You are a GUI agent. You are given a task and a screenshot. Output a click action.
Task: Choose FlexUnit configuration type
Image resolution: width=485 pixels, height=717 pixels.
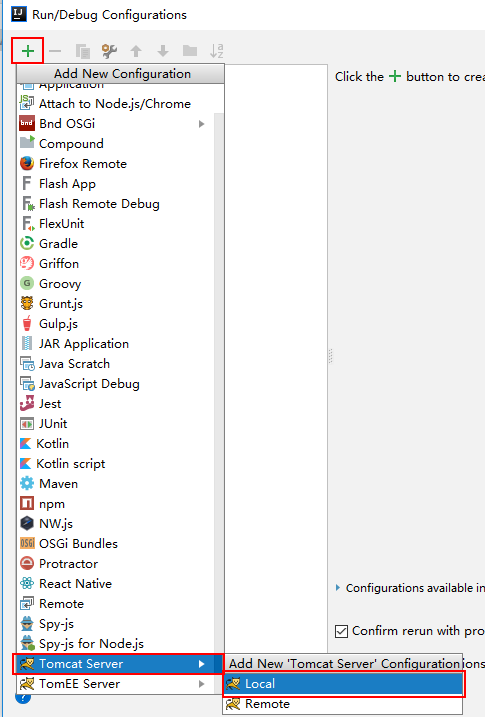pos(116,224)
